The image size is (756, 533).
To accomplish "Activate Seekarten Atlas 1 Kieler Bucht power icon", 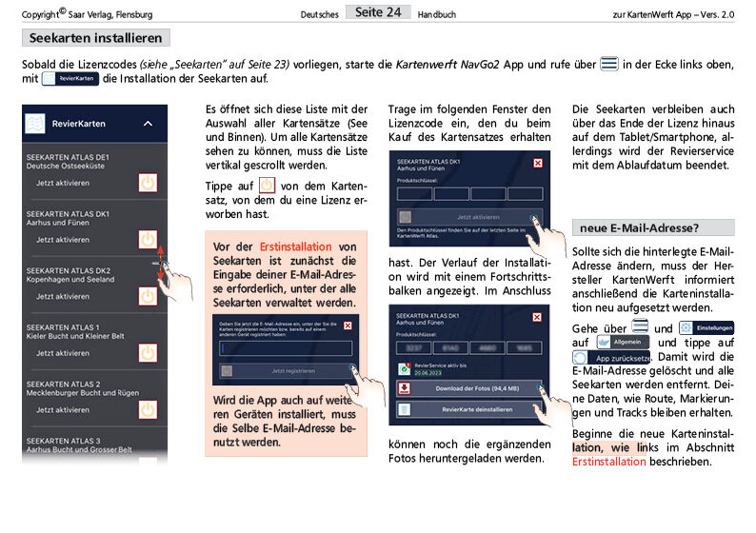I will coord(148,353).
